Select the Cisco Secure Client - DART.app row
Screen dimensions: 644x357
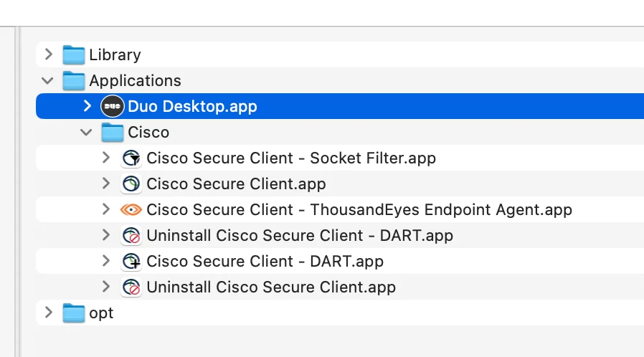(x=340, y=262)
